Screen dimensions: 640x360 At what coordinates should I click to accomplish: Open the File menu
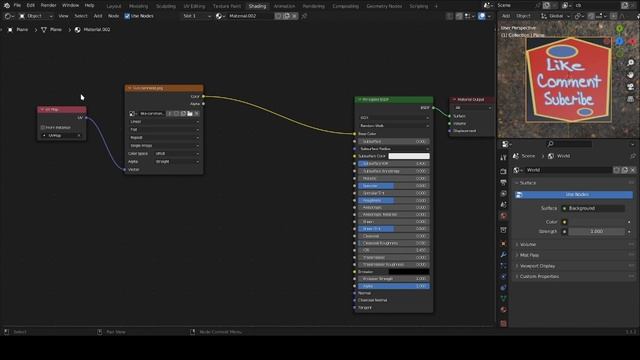(x=17, y=5)
